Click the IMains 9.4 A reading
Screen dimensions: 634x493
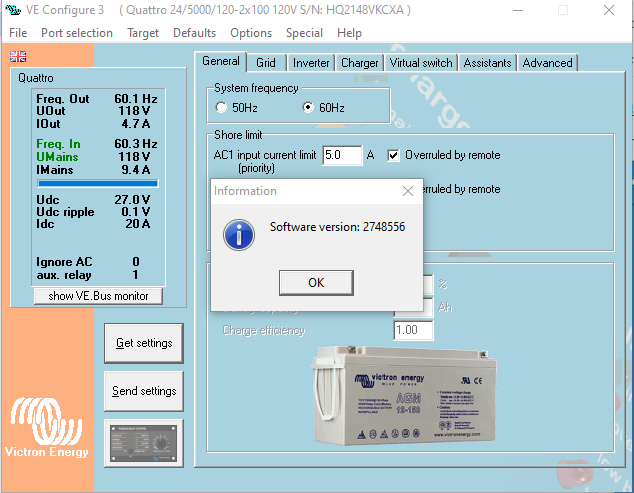coord(93,170)
